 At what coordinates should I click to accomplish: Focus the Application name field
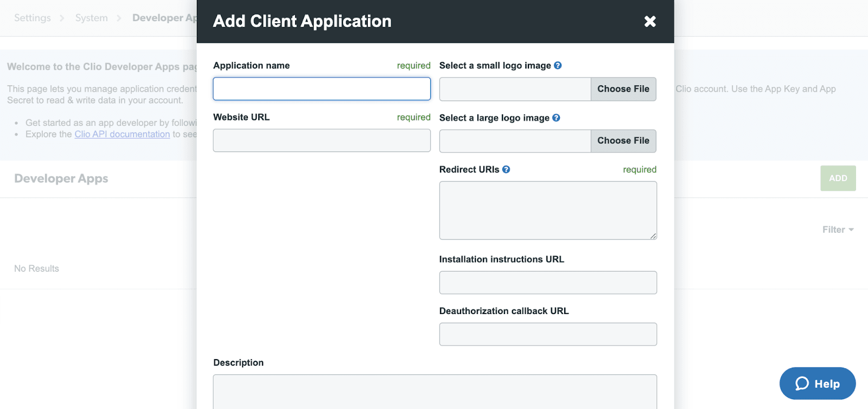click(x=322, y=89)
